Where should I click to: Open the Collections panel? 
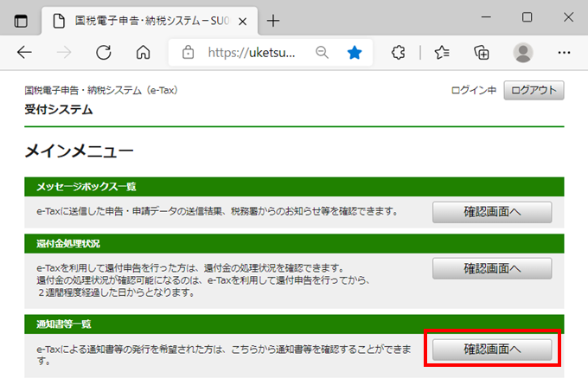(x=483, y=53)
